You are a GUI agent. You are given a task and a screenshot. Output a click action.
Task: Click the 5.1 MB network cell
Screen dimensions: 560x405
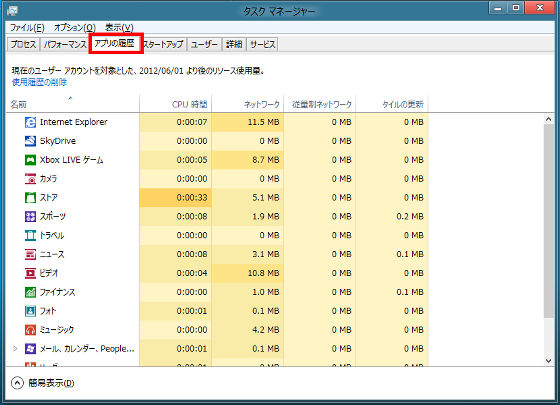point(248,198)
